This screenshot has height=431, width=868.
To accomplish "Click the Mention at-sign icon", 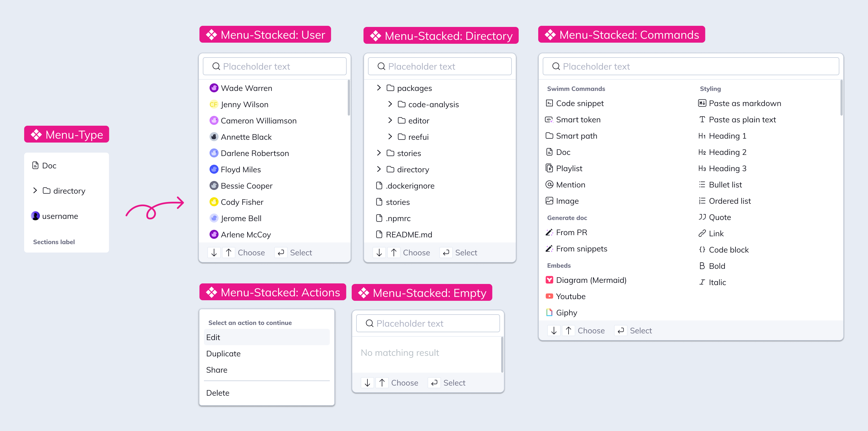I will (x=549, y=185).
